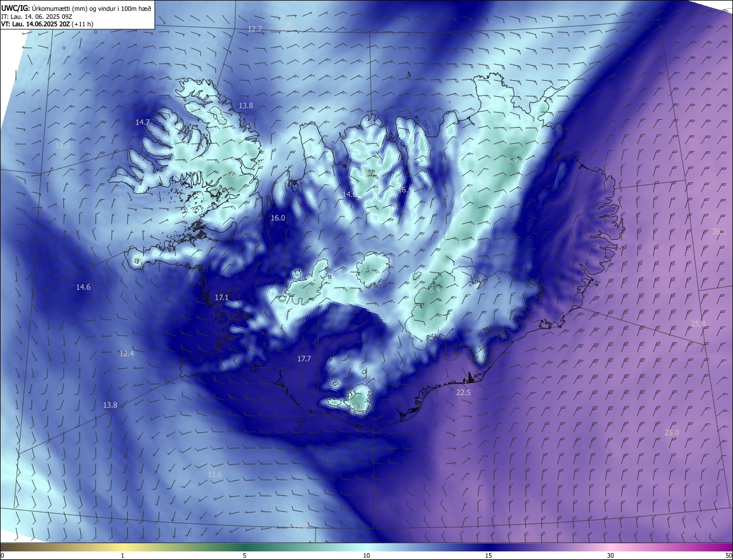Image resolution: width=733 pixels, height=560 pixels.
Task: Click the 11.3 value label
Action: 63,146
